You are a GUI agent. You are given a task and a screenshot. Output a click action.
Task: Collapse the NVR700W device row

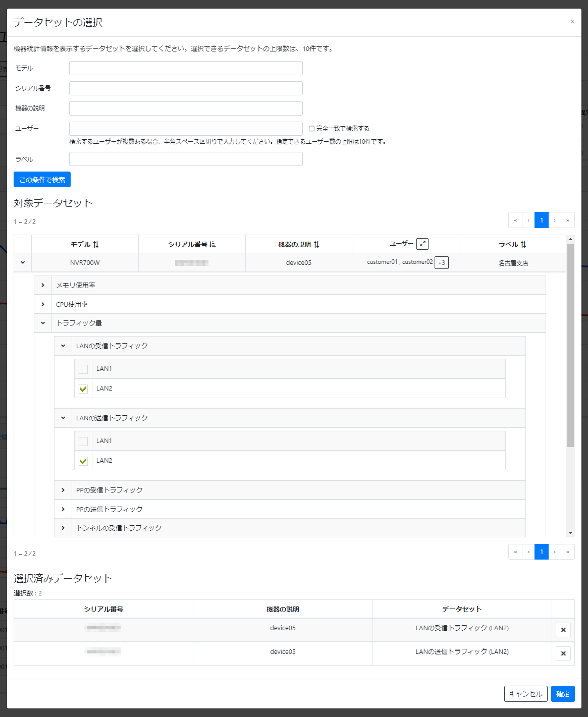click(x=22, y=262)
